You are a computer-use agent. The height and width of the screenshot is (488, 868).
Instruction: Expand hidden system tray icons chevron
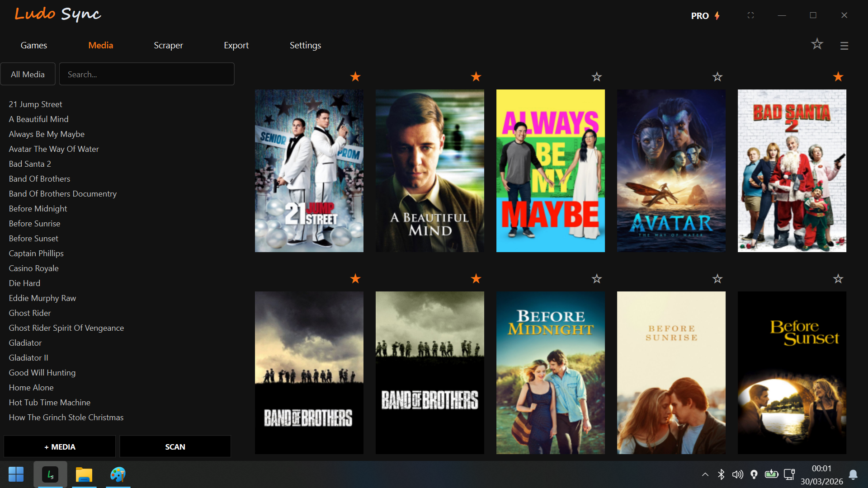point(705,474)
